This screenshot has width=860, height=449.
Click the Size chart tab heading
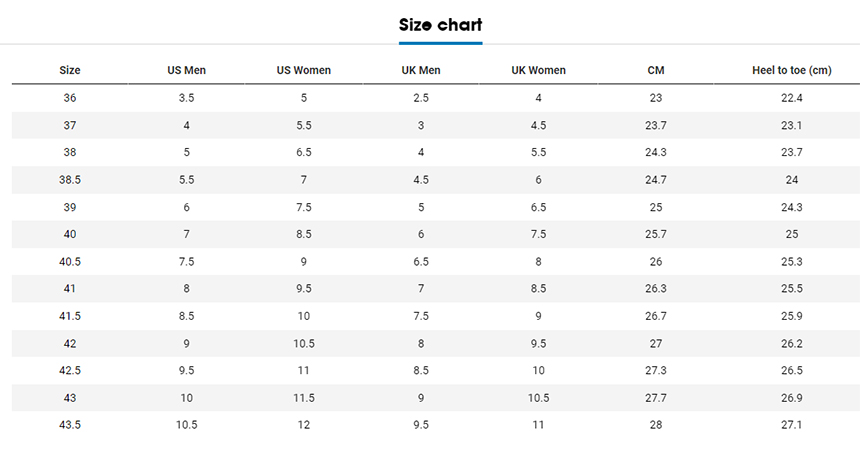coord(440,25)
